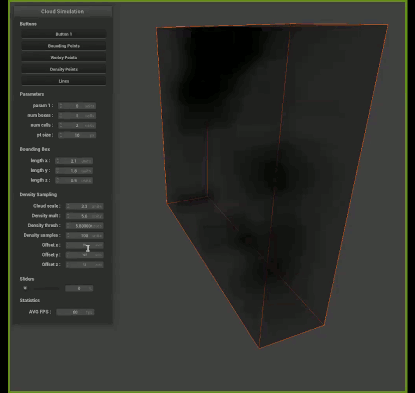
Task: Focus the Offset z input field
Action: 85,264
